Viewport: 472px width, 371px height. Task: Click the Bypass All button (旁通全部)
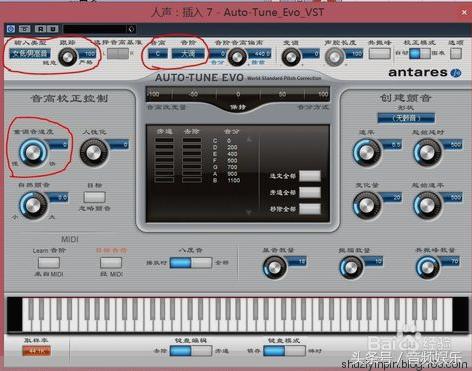(x=310, y=192)
